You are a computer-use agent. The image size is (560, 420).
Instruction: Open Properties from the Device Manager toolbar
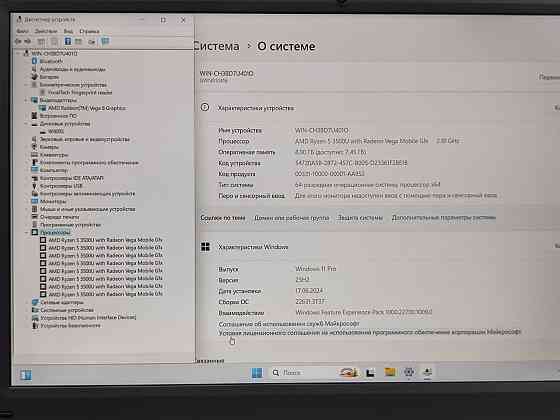(54, 41)
